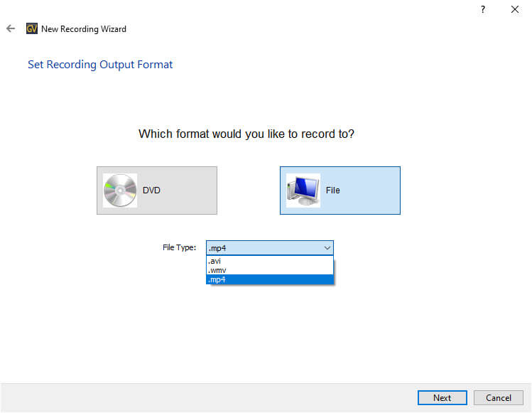This screenshot has height=413, width=532.
Task: Click the 'Which format would you like' question text
Action: pos(246,134)
